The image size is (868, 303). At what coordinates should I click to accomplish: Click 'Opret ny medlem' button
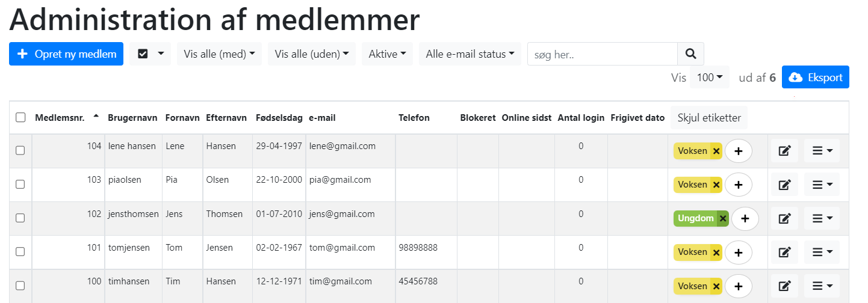tap(66, 54)
